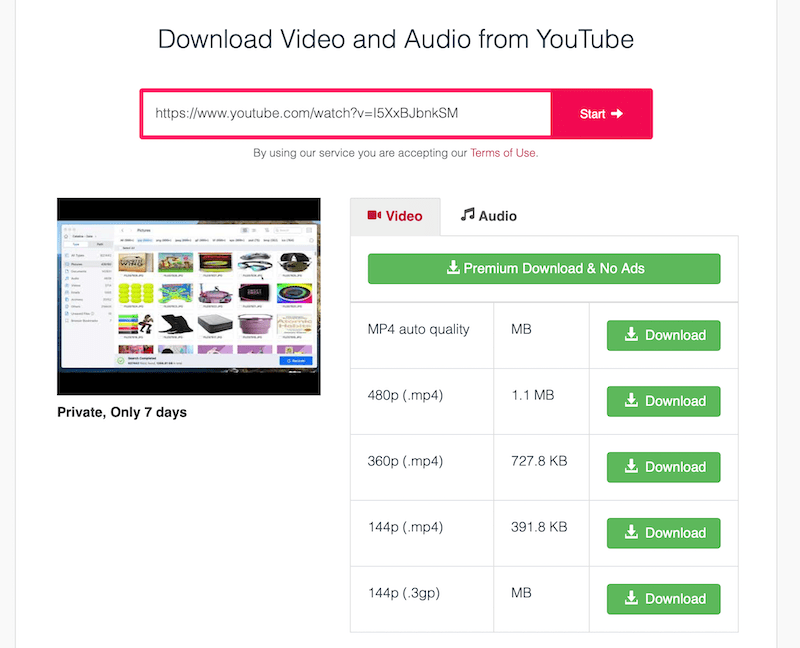Click the arrow icon in the Start button
This screenshot has height=648, width=800.
[617, 114]
